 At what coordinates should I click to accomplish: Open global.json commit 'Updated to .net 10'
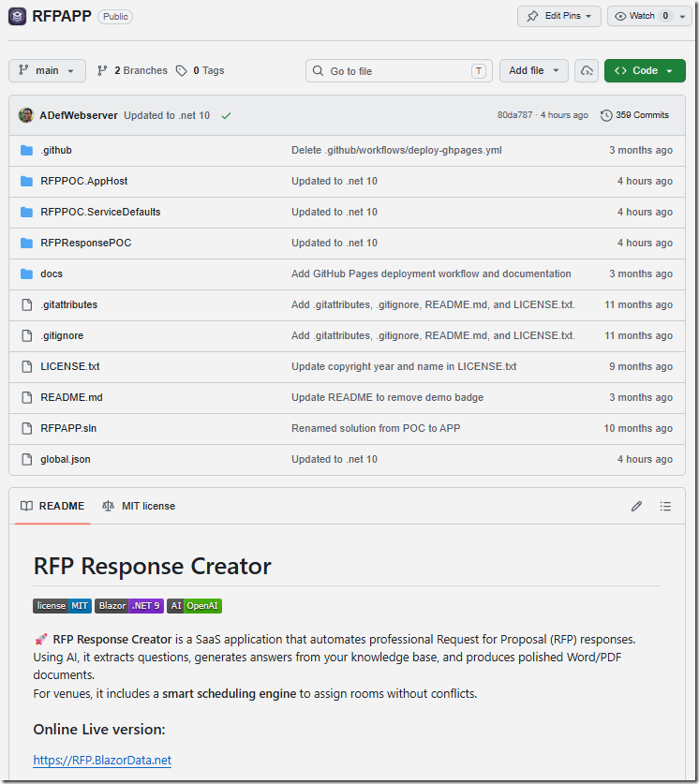335,460
